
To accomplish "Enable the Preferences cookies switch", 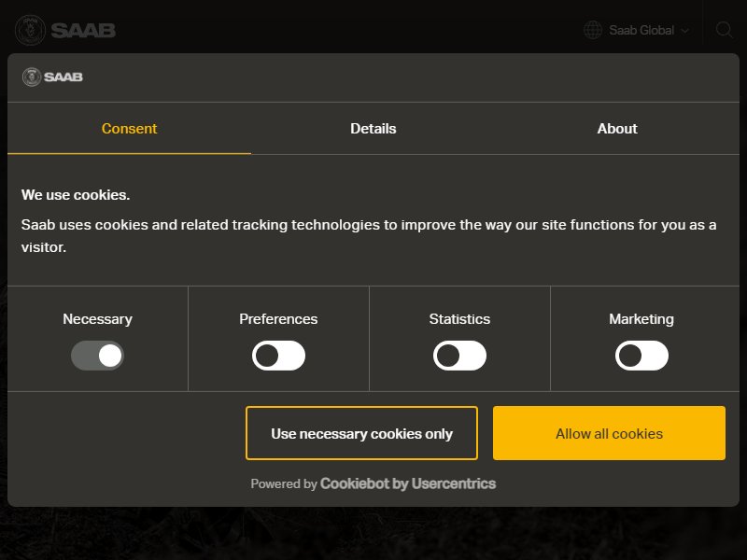I will point(278,356).
